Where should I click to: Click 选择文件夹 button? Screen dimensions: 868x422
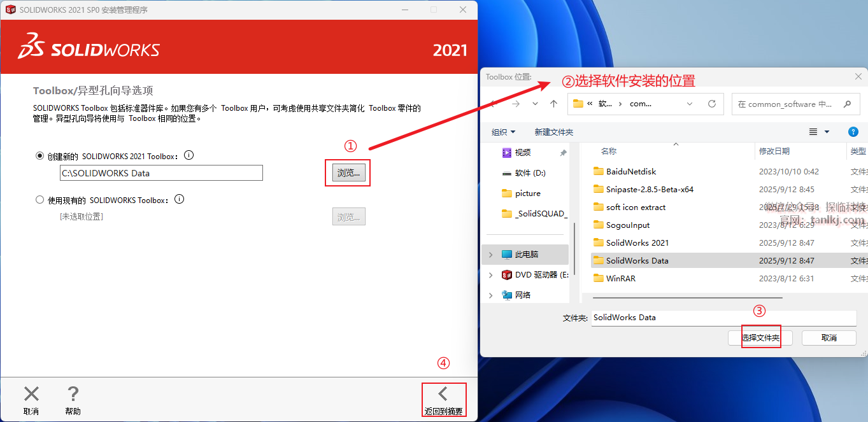pyautogui.click(x=760, y=337)
